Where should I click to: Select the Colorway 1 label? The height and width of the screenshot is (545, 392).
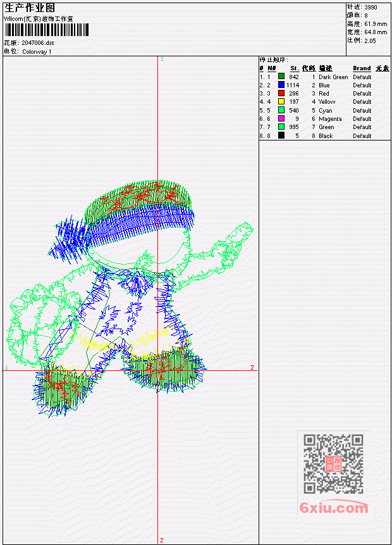[x=37, y=51]
